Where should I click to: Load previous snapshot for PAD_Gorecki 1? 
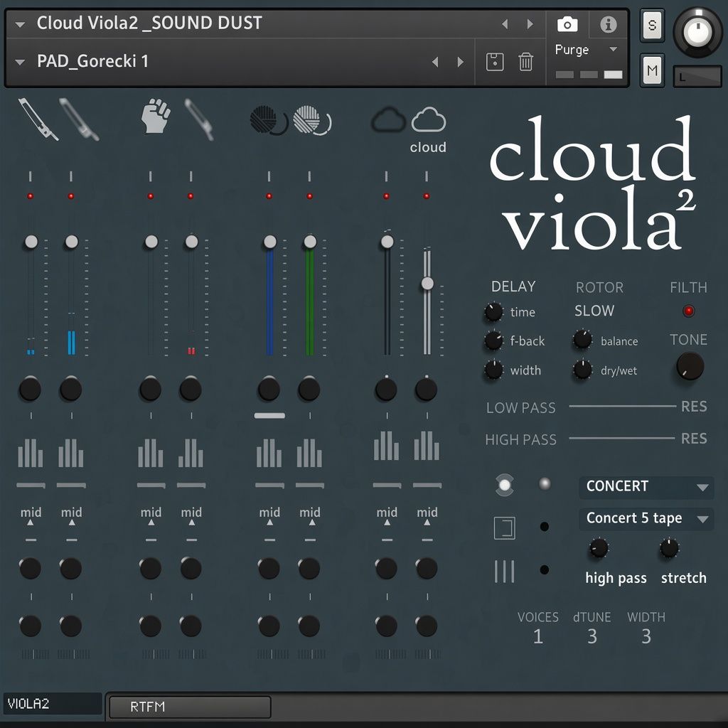pyautogui.click(x=435, y=62)
